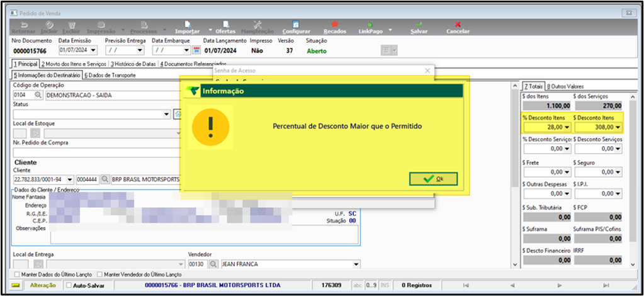Switch to 1 Principal tab
The width and height of the screenshot is (644, 296).
25,64
